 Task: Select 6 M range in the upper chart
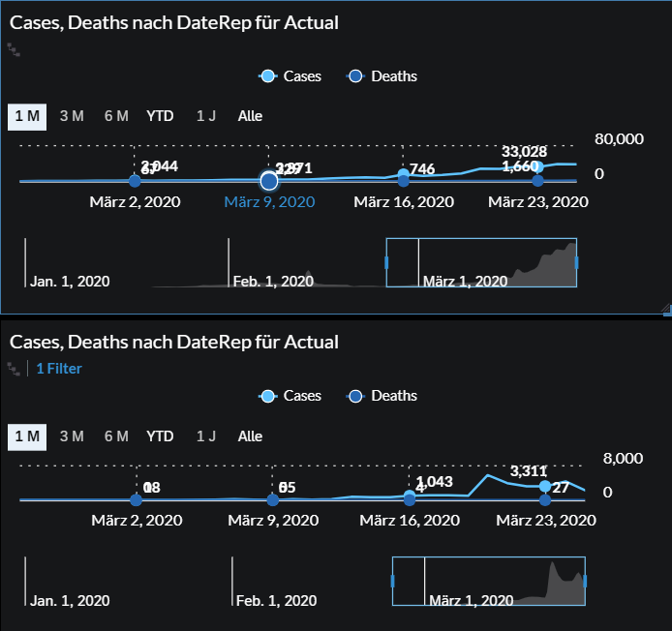tap(116, 116)
